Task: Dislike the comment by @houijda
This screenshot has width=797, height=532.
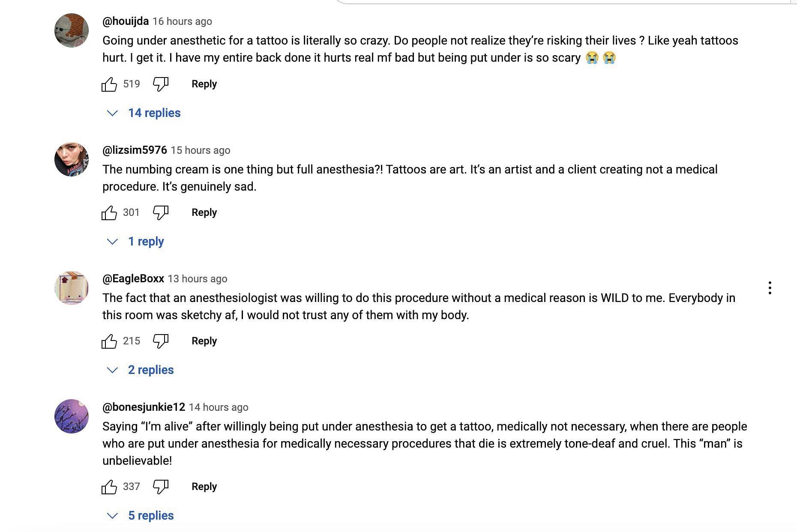Action: point(161,84)
